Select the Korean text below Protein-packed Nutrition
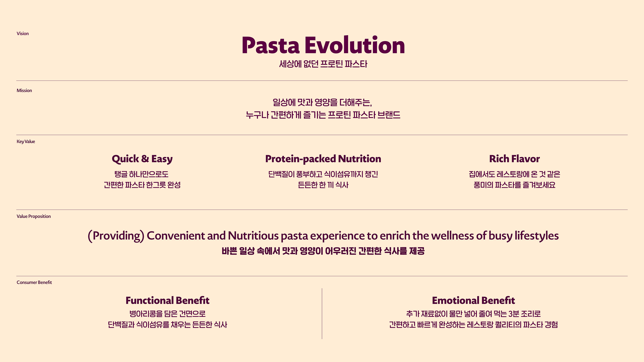The width and height of the screenshot is (644, 362). click(x=323, y=179)
